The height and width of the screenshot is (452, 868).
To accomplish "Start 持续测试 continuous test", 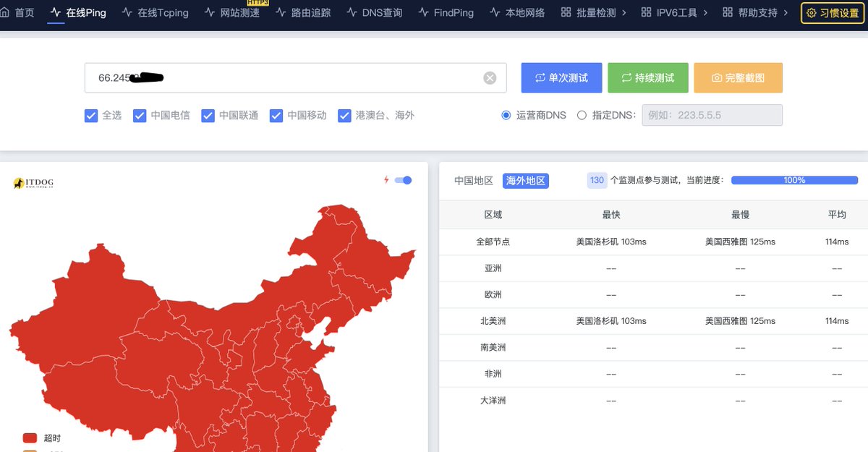I will click(647, 77).
